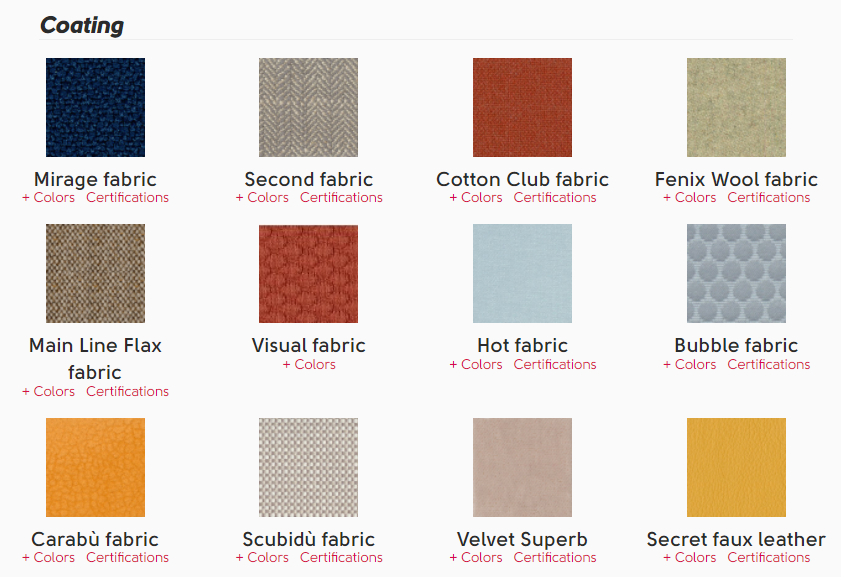Open Certifications for Bubble fabric
The height and width of the screenshot is (577, 841).
pos(769,364)
